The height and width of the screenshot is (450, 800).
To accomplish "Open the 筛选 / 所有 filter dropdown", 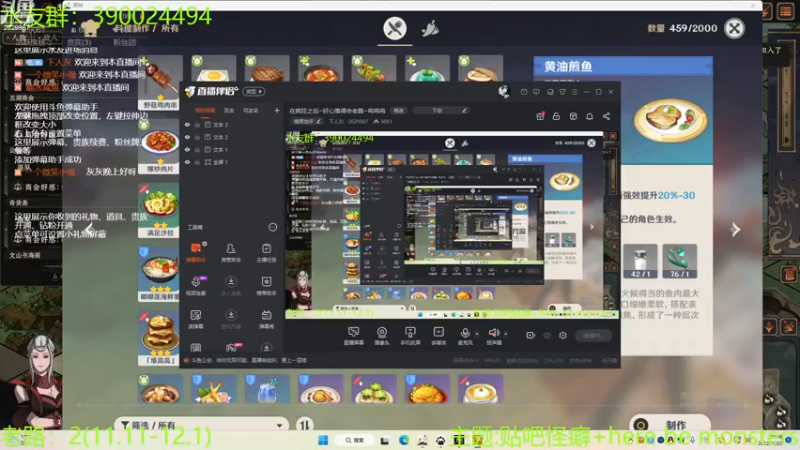I will coord(202,425).
